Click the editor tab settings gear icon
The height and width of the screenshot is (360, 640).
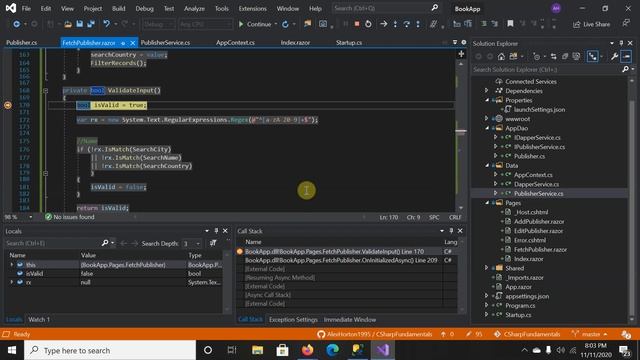[x=464, y=42]
